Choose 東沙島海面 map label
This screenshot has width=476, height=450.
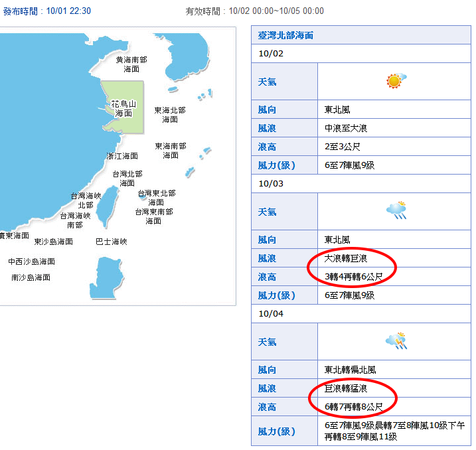pos(53,242)
